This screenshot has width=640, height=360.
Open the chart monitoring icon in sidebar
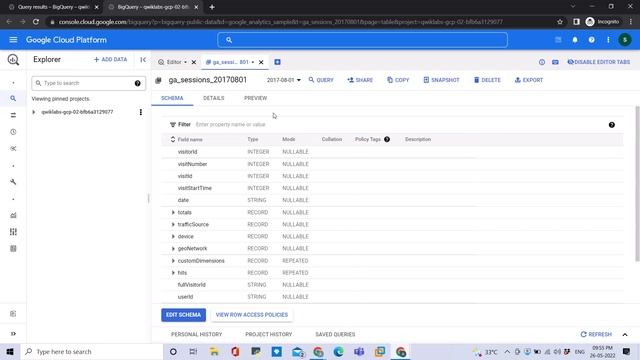click(x=13, y=215)
